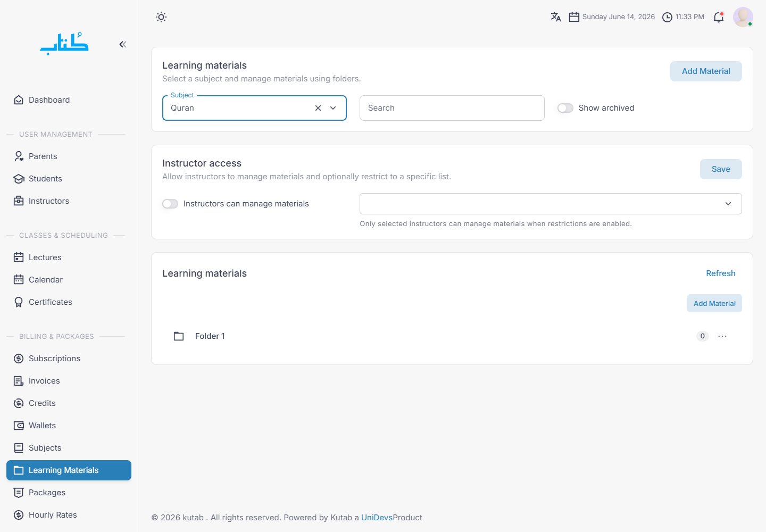Open notifications bell

(x=719, y=17)
